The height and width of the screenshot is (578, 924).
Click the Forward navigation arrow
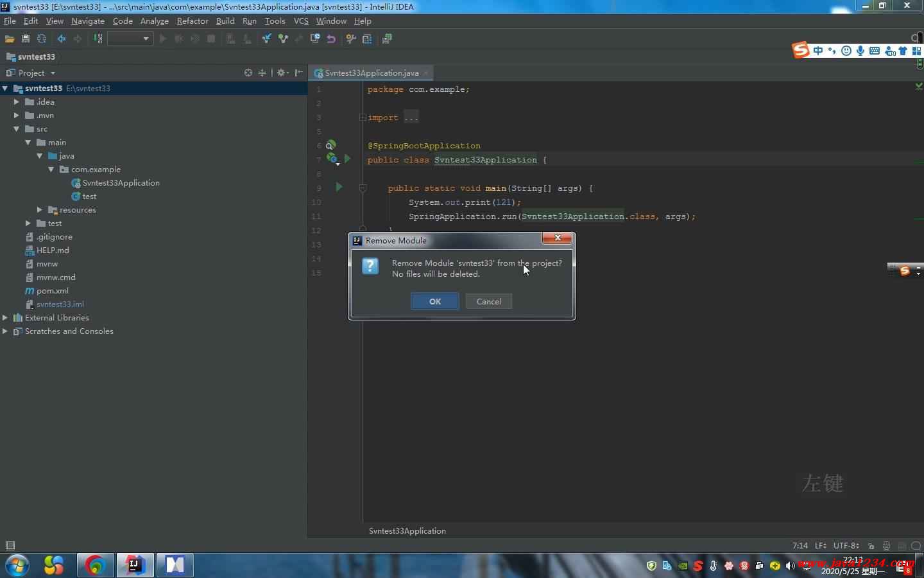tap(78, 39)
